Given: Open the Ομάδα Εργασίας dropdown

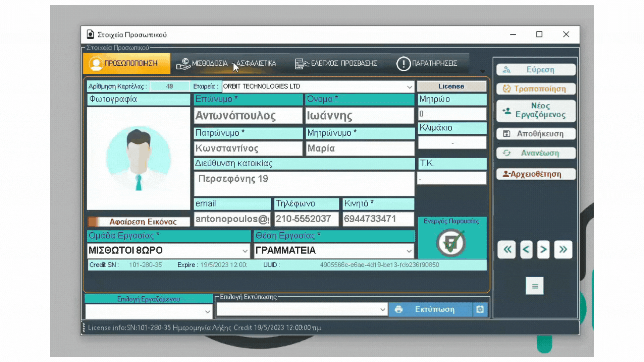Looking at the screenshot, I should click(245, 251).
